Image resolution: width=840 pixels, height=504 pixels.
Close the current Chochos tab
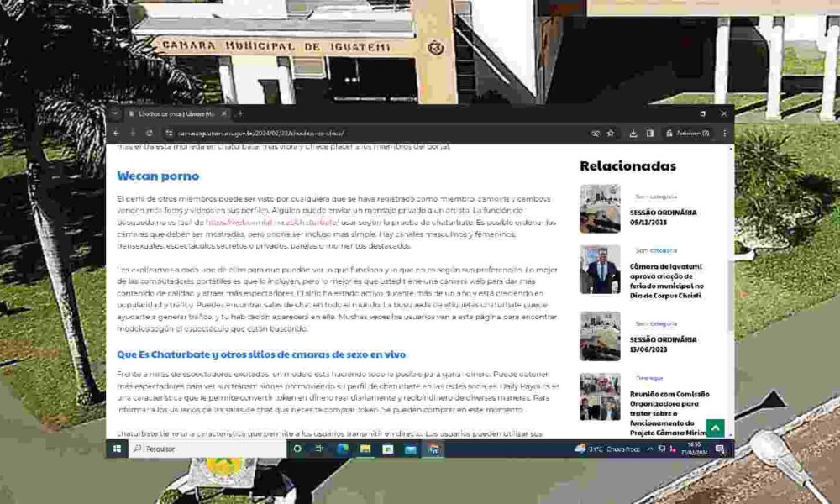[x=224, y=113]
